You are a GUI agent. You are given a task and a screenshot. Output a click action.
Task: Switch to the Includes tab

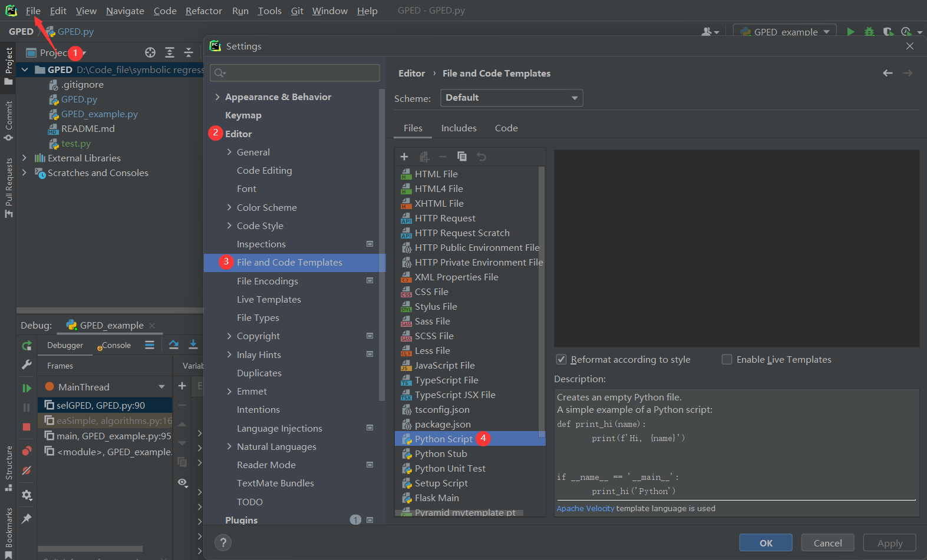(x=459, y=128)
